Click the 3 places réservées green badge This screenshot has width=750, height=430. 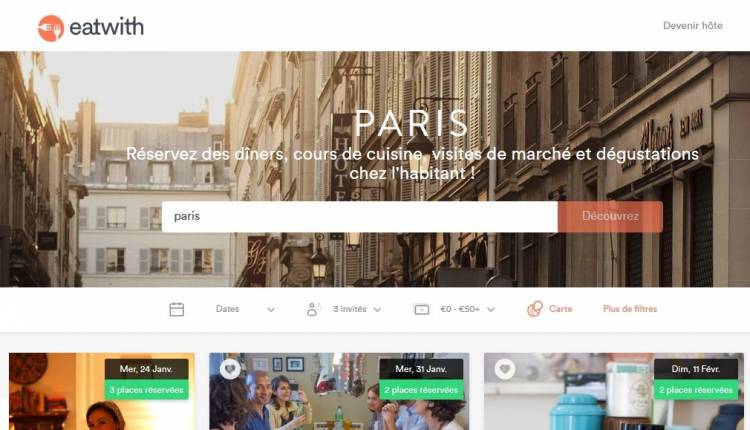(146, 390)
